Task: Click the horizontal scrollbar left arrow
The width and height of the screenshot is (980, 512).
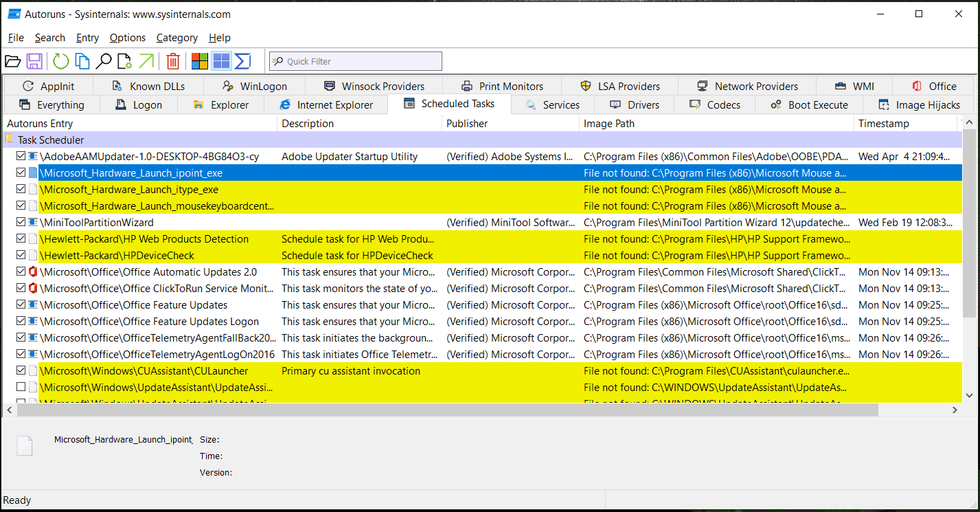Action: (10, 410)
